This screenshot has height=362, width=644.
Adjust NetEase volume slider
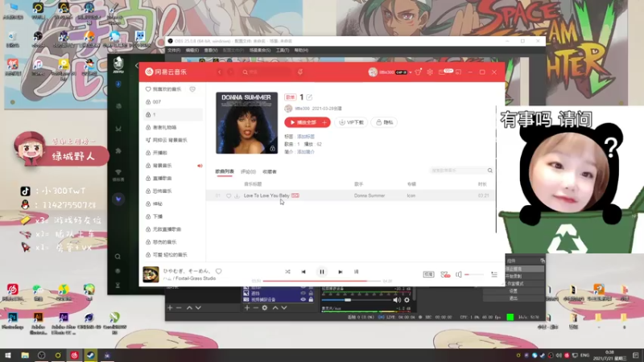click(473, 274)
